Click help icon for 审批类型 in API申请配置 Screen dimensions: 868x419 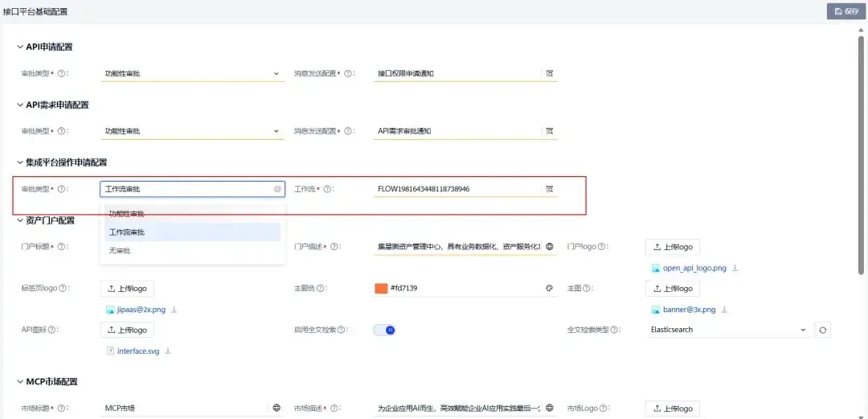tap(61, 73)
